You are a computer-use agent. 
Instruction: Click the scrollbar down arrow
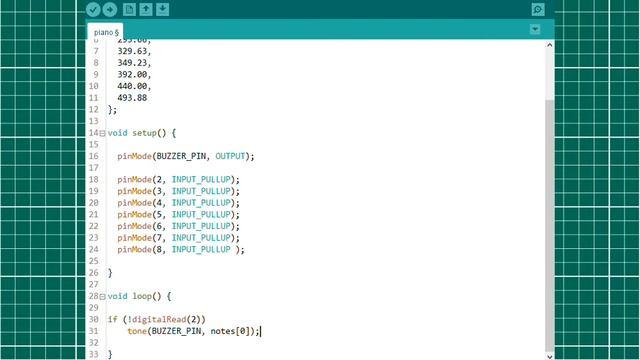pyautogui.click(x=549, y=356)
